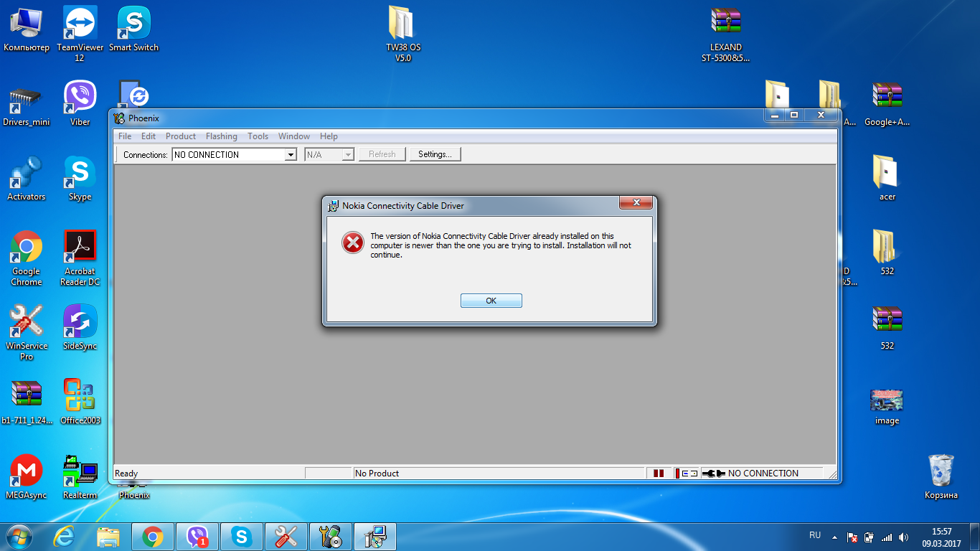
Task: Select the TW38 OS V5.0 folder
Action: click(x=403, y=34)
